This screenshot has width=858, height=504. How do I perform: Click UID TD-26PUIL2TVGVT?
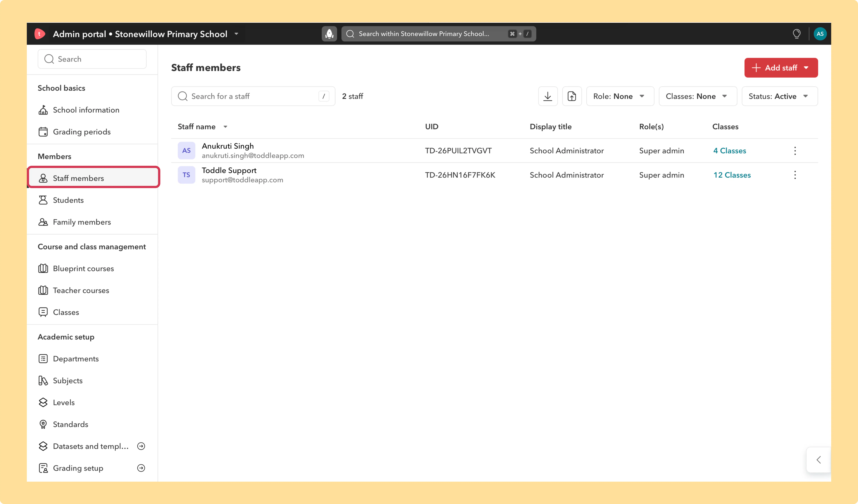pos(458,151)
